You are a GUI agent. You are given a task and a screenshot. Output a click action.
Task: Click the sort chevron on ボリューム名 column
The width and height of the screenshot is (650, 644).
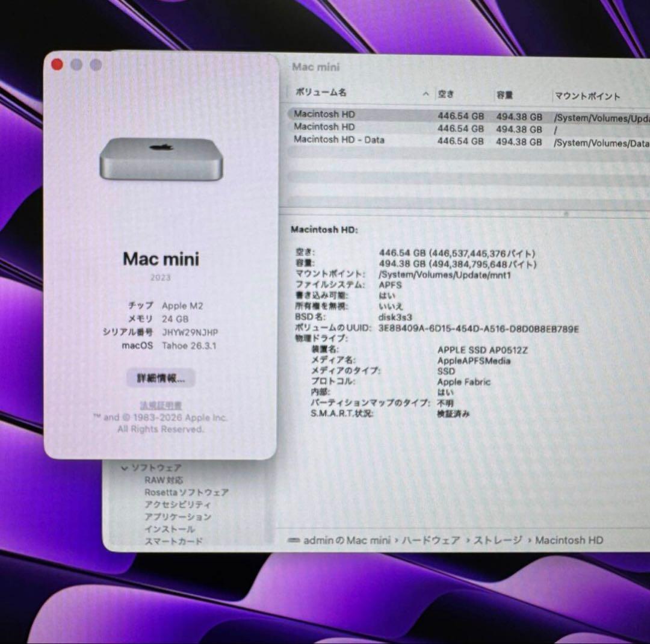[425, 94]
